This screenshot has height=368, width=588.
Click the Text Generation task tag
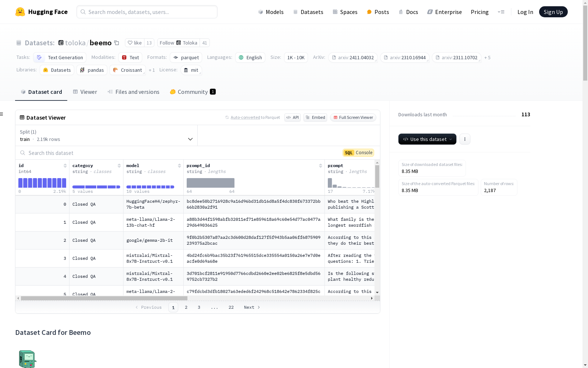(60, 58)
